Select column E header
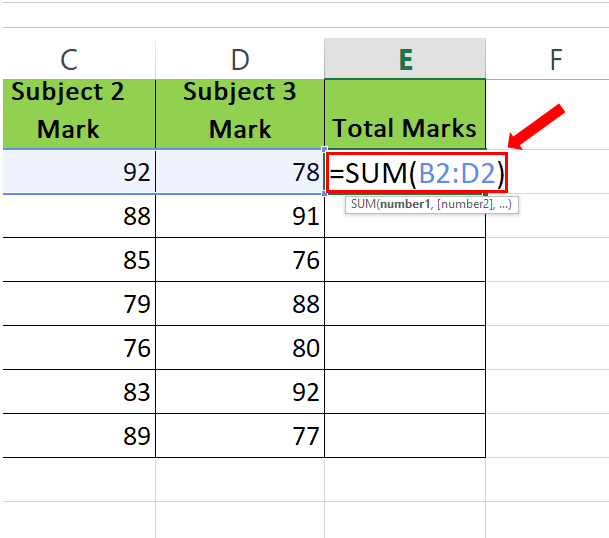The height and width of the screenshot is (538, 609). click(405, 59)
